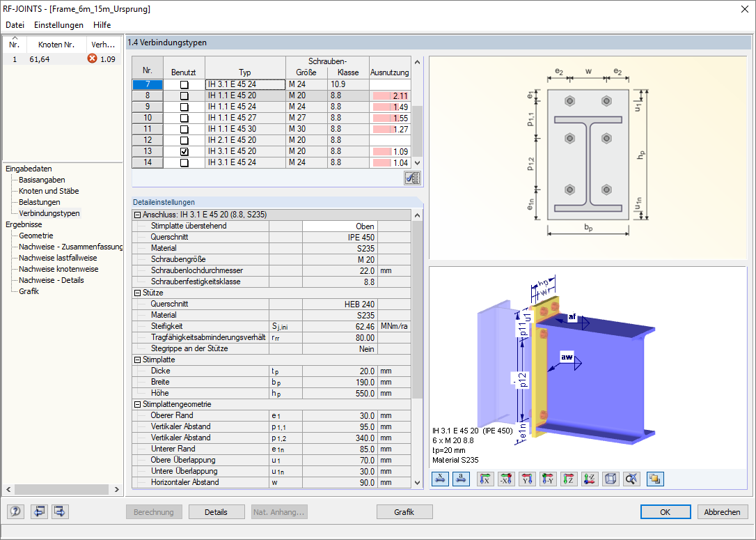Enable the Benutzt checkbox in row 9
The image size is (756, 540).
coord(184,107)
